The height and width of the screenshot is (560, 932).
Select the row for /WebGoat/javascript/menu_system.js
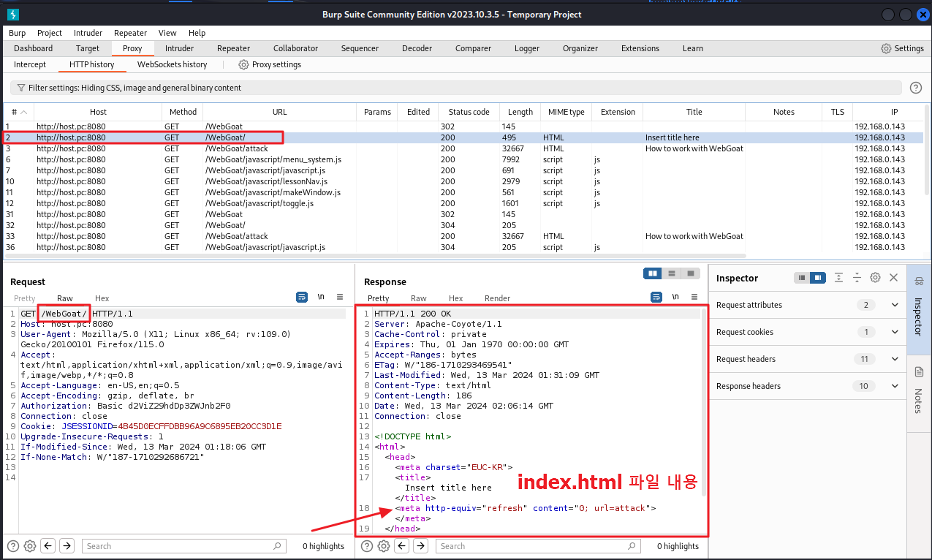pyautogui.click(x=463, y=159)
